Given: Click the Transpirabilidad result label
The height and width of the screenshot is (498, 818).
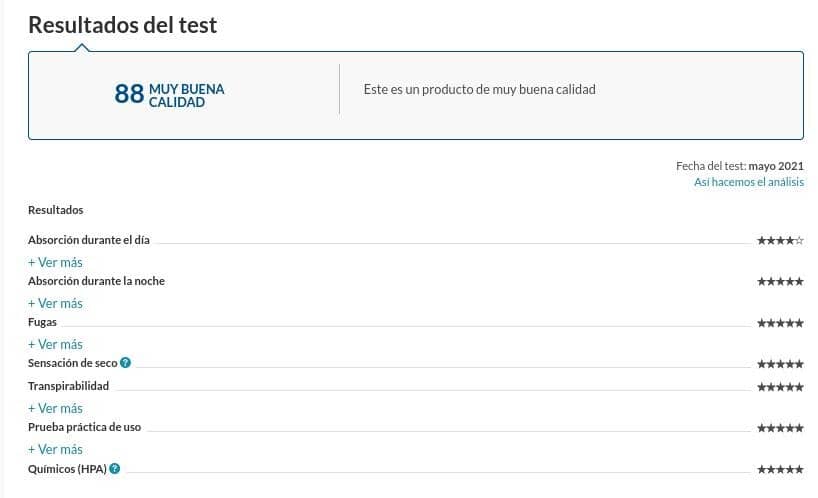Looking at the screenshot, I should click(x=68, y=386).
